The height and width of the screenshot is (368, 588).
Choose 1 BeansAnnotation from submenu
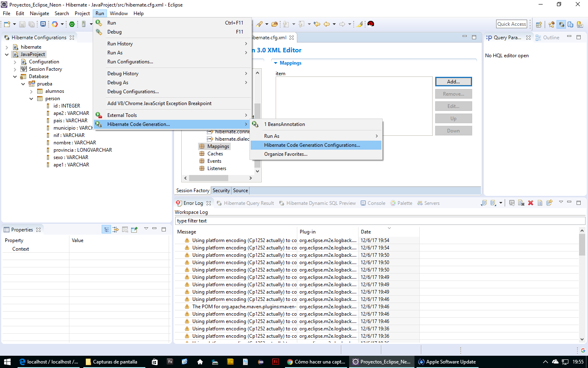pos(316,124)
